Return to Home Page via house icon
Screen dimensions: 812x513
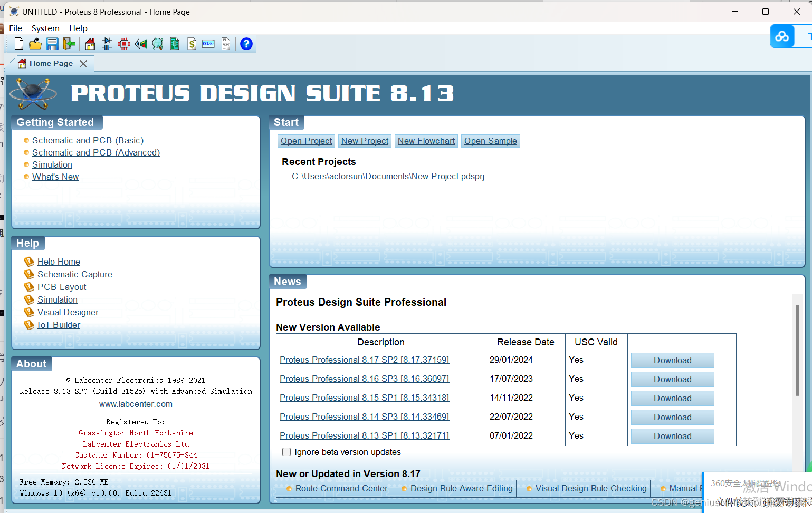(x=90, y=44)
